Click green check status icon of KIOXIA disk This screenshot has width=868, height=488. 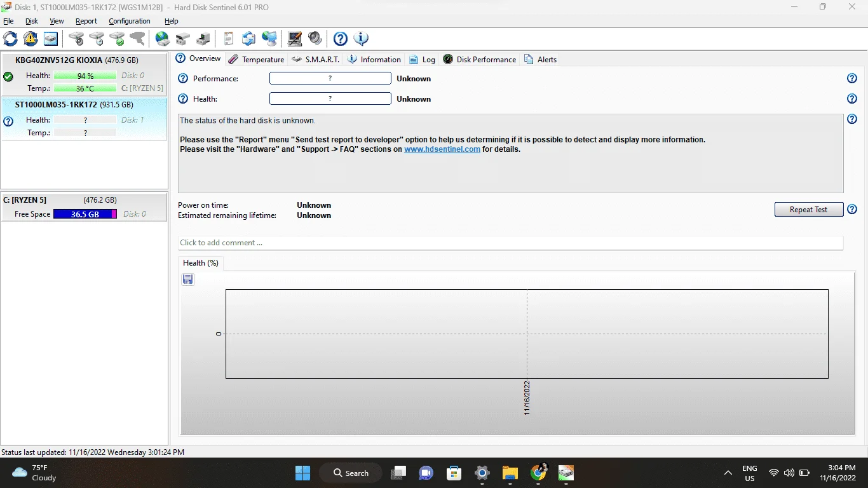point(8,77)
